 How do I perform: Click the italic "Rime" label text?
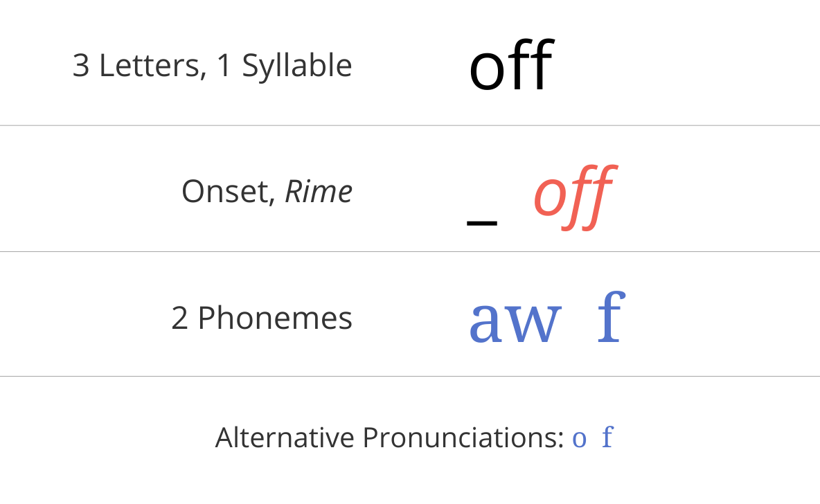[x=319, y=192]
